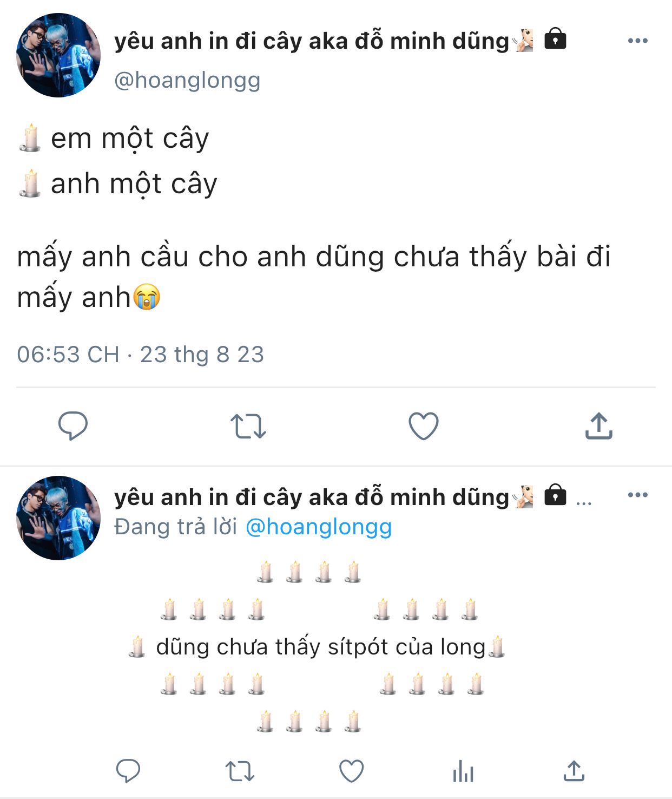
Task: View analytics of the reply tweet
Action: tap(463, 771)
